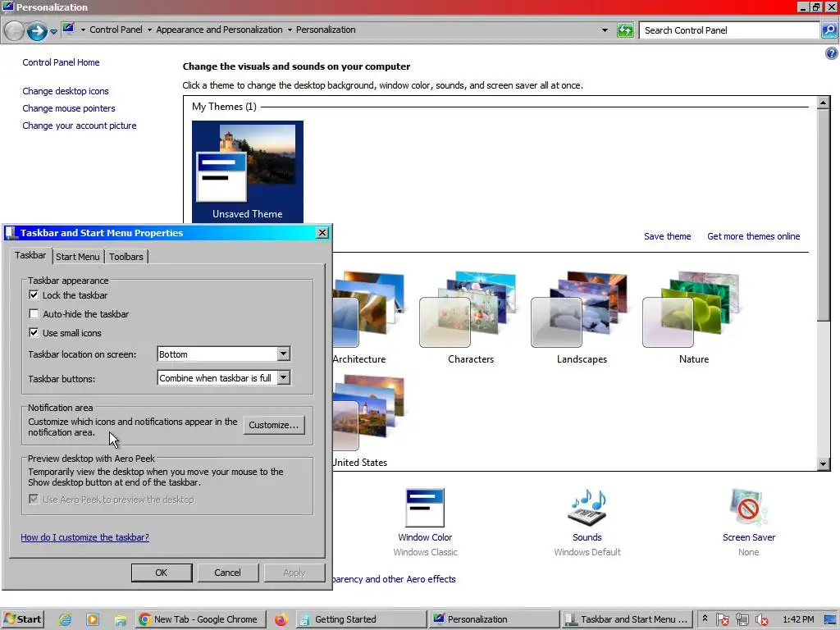Image resolution: width=840 pixels, height=630 pixels.
Task: Click network tray icon
Action: (742, 620)
